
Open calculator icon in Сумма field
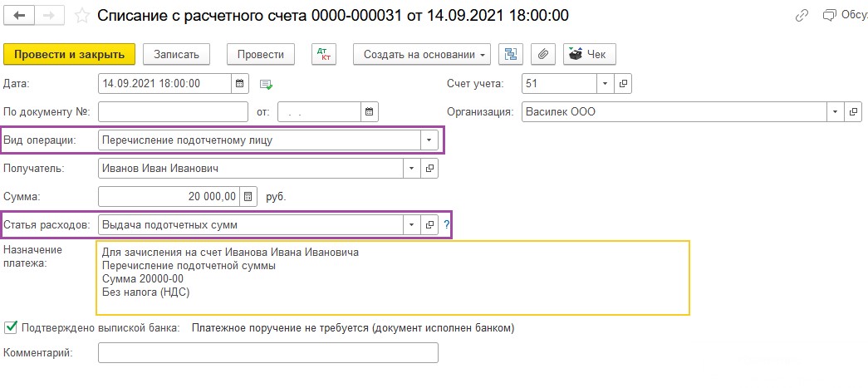click(x=248, y=196)
